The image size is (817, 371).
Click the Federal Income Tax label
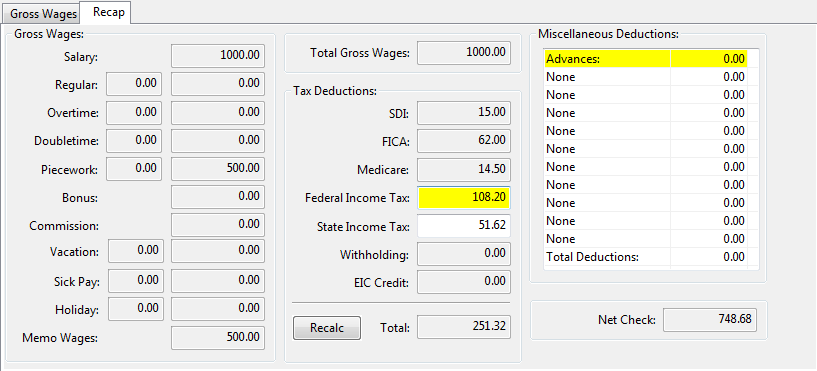357,198
